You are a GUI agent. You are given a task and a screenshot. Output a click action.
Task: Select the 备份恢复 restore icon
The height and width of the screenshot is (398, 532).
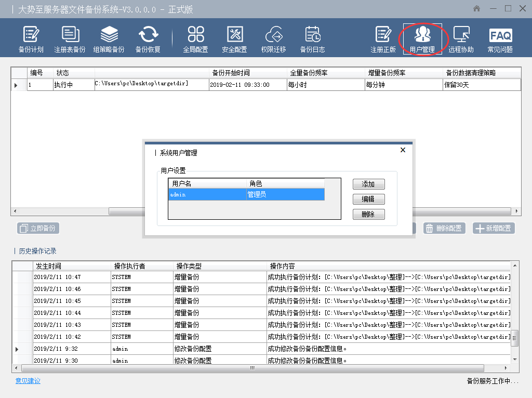click(x=148, y=39)
